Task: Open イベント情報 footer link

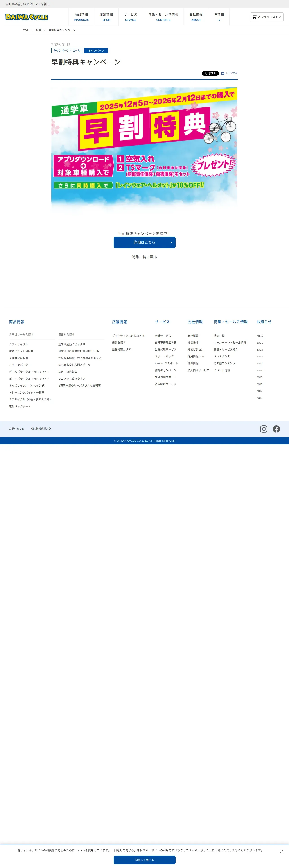Action: [x=222, y=370]
